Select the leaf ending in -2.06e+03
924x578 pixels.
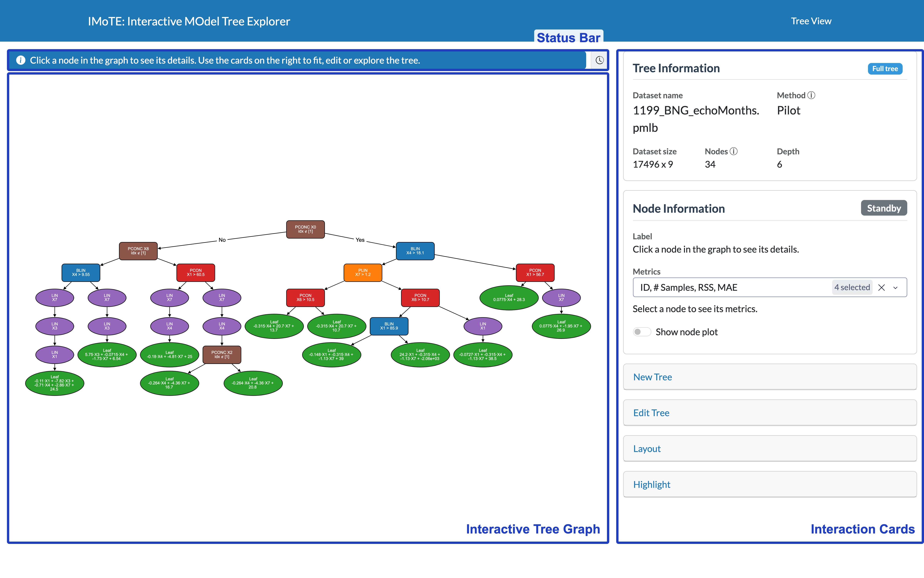(x=420, y=355)
